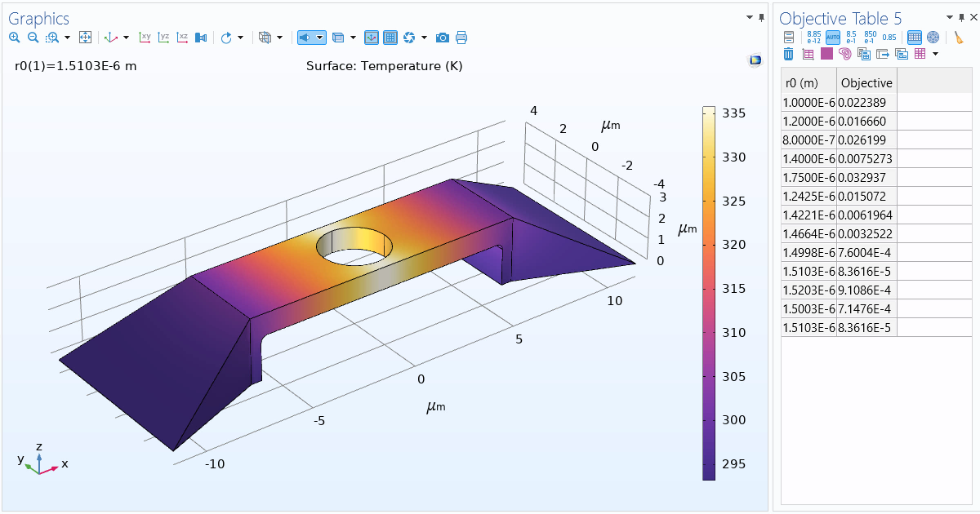Image resolution: width=980 pixels, height=514 pixels.
Task: Click the Zoom Extents icon
Action: pos(85,38)
